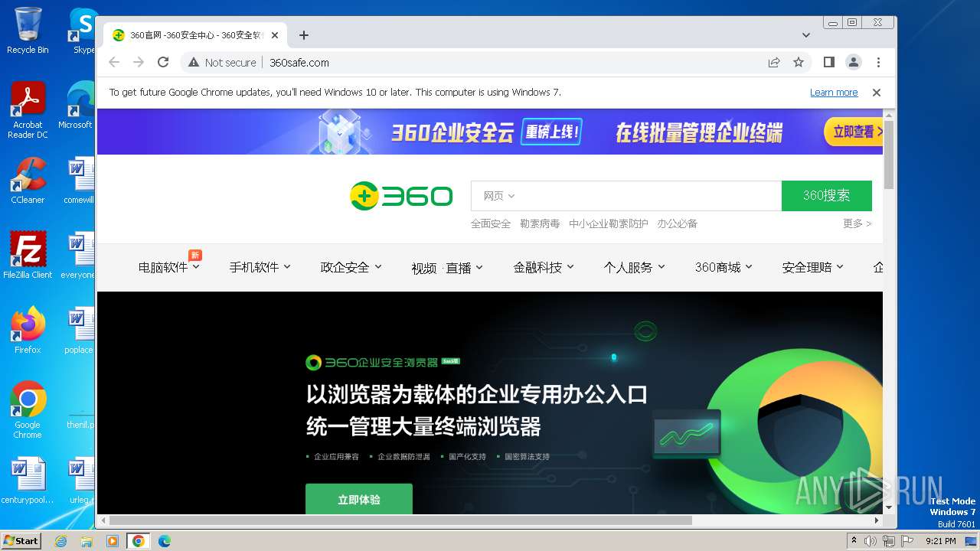Open Acrobat Reader DC desktop icon
Viewport: 980px width, 551px height.
pos(28,111)
